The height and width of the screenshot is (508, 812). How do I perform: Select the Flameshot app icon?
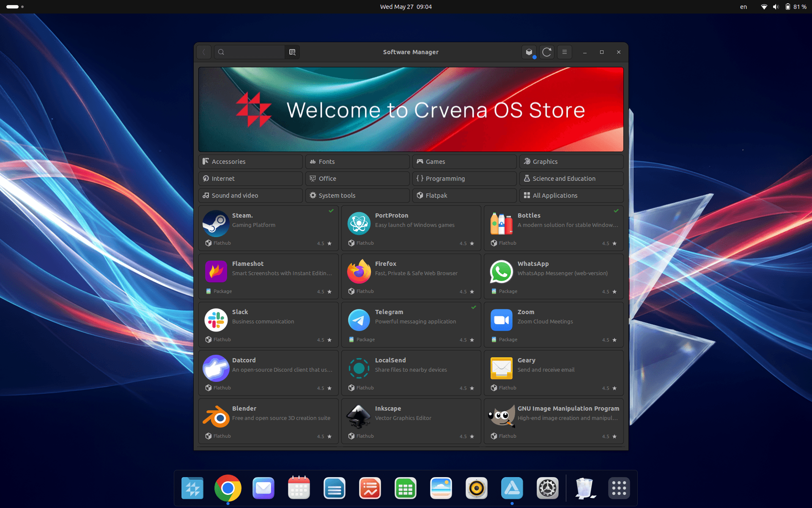216,272
